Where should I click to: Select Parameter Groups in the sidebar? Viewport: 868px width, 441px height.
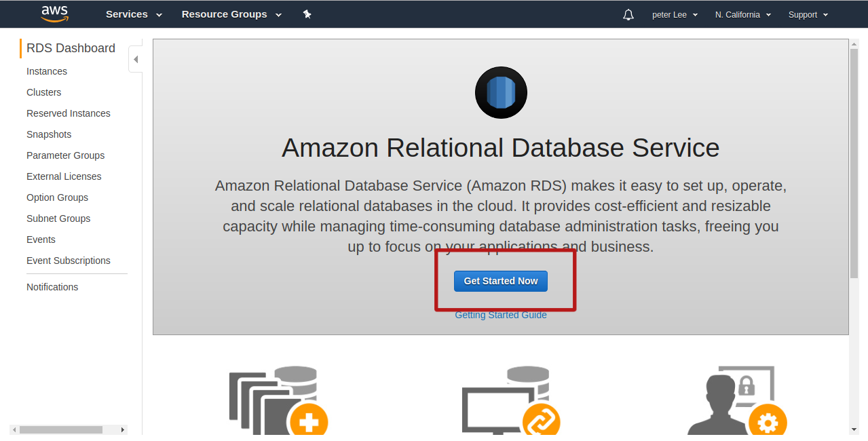coord(66,155)
